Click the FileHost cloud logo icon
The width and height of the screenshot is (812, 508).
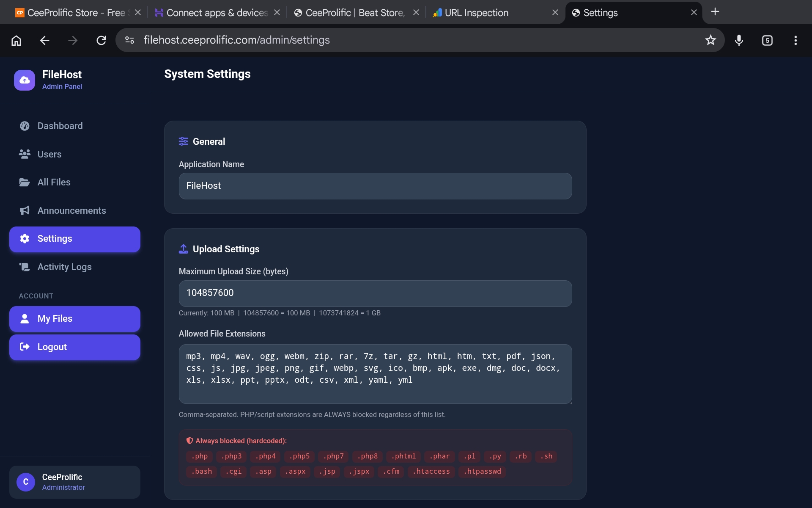(25, 80)
